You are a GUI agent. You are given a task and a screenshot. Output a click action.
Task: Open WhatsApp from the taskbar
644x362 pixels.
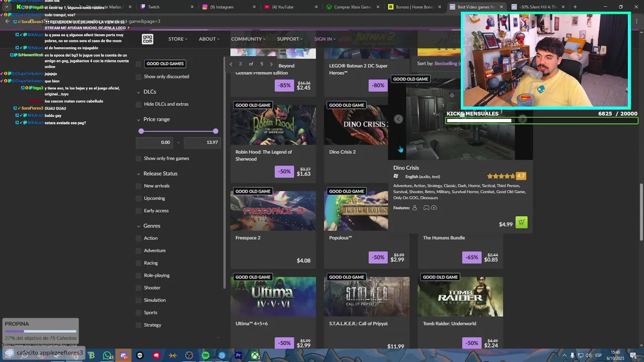click(107, 355)
